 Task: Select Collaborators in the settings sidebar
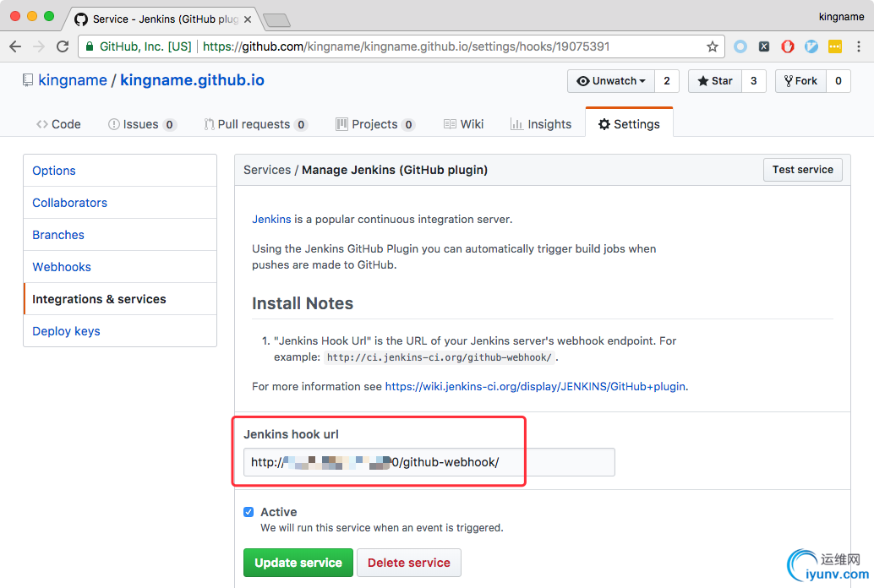(x=120, y=203)
